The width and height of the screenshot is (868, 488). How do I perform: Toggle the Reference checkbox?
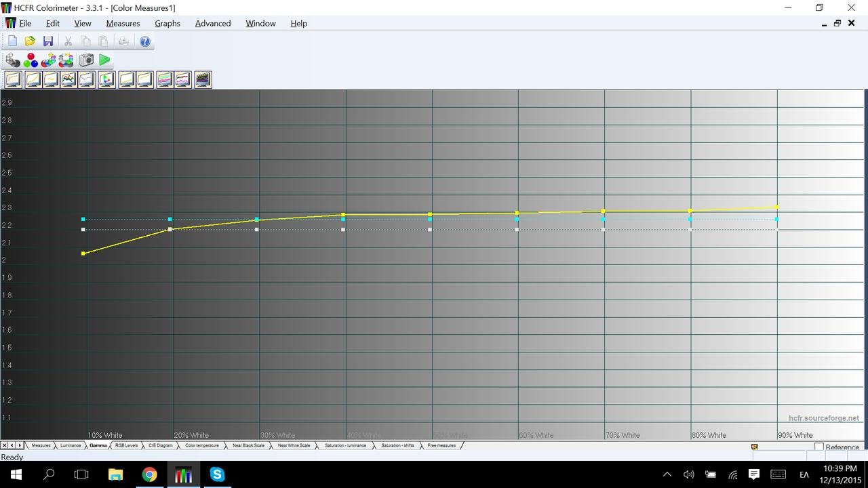[x=819, y=447]
